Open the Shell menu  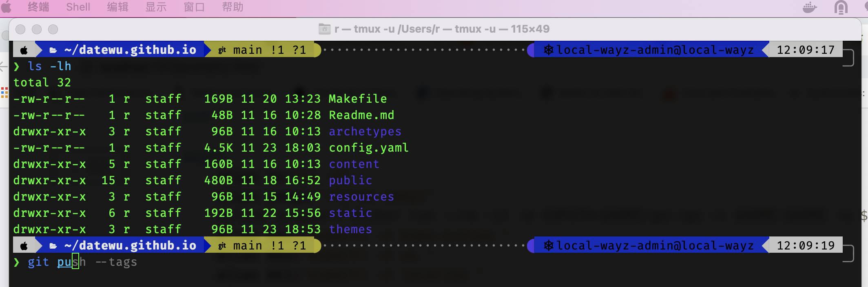point(78,7)
